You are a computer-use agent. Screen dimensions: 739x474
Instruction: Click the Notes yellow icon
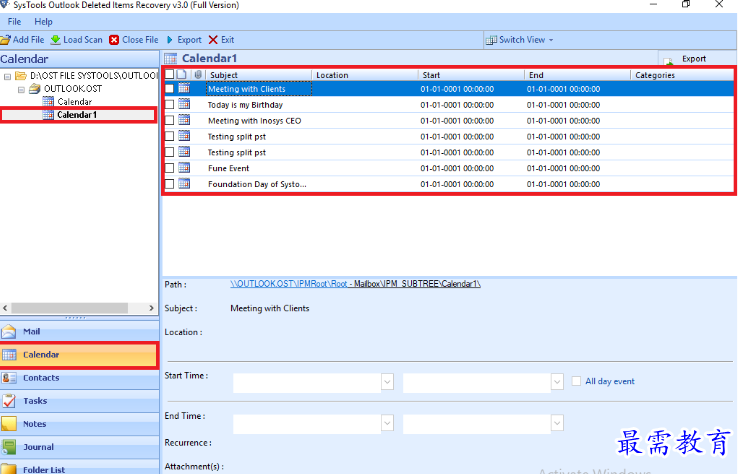point(8,424)
